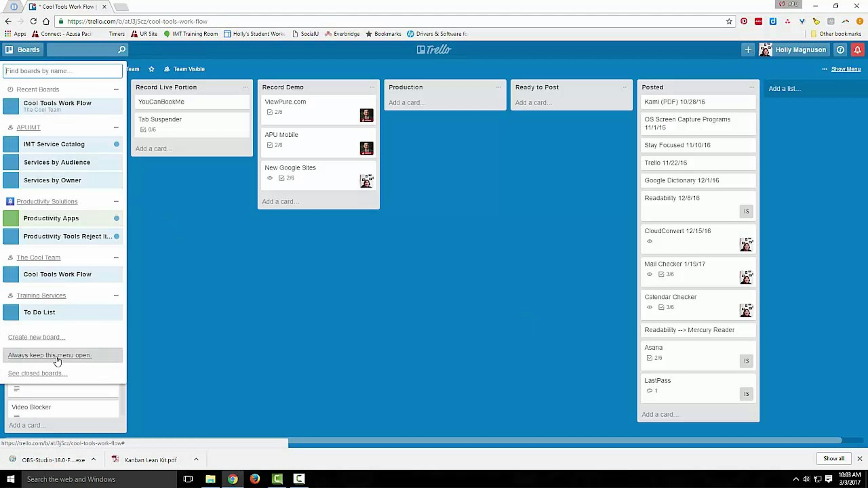
Task: Open the YouCanBookMe card
Action: pos(192,102)
